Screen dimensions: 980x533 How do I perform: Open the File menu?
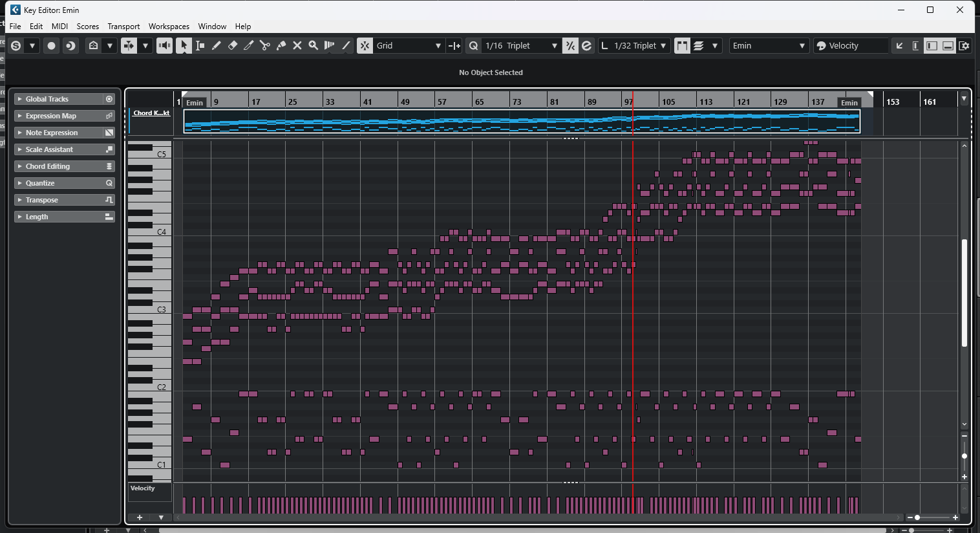tap(16, 27)
